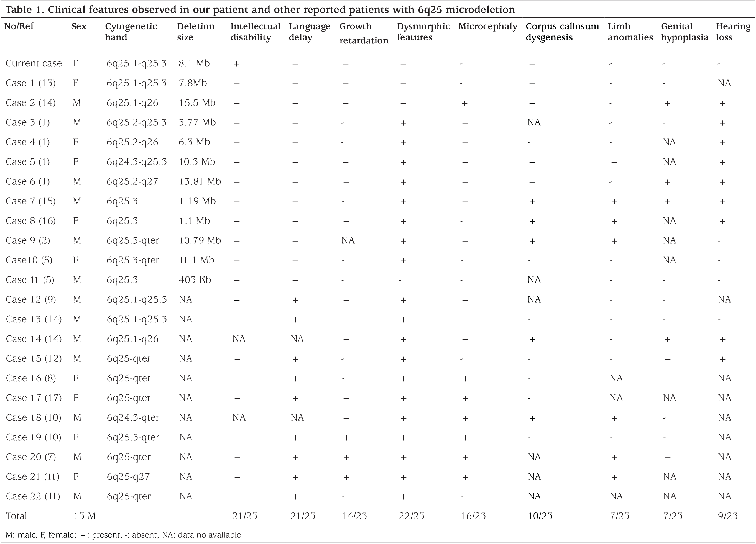The height and width of the screenshot is (544, 756).
Task: Select the '8.1 Mb' deletion size cell
Action: pos(194,63)
